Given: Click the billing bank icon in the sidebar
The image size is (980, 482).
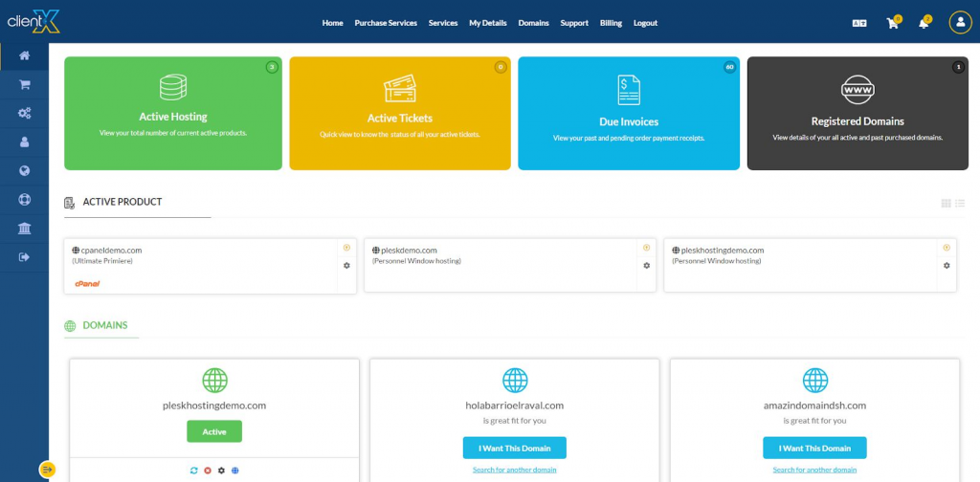Looking at the screenshot, I should (x=24, y=228).
